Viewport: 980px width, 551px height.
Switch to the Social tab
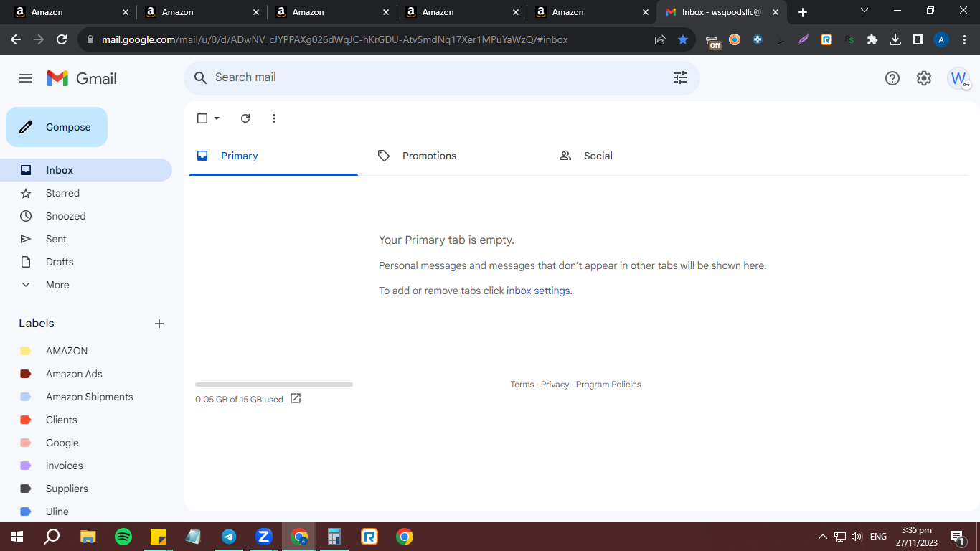click(636, 156)
